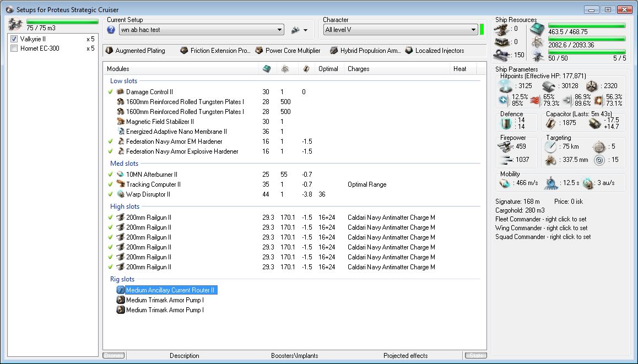Click the Charges column header
638x364 pixels.
(397, 69)
